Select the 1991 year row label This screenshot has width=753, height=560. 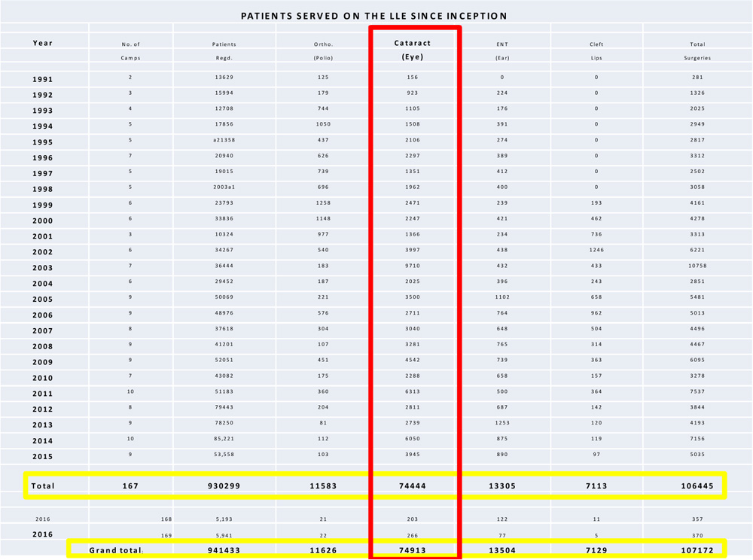pyautogui.click(x=43, y=79)
